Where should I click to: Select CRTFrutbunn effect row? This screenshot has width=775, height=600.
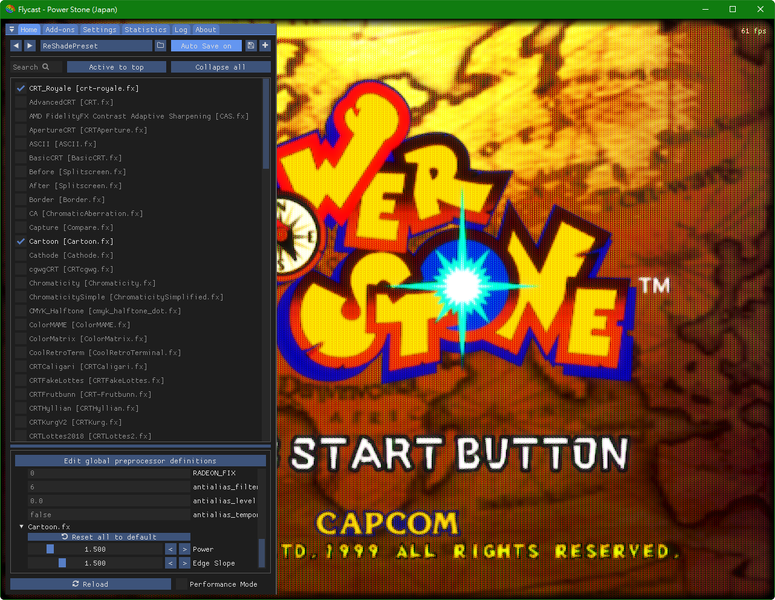click(x=90, y=394)
